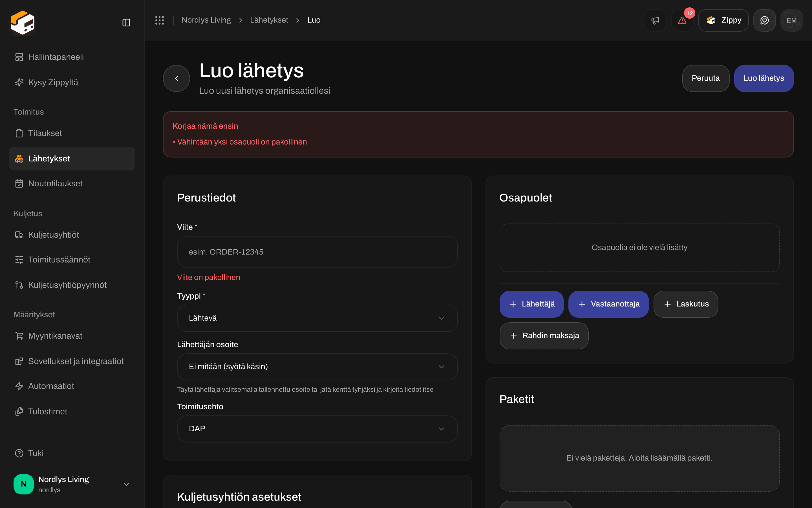Add a Rahdin maksaja party
Image resolution: width=812 pixels, height=508 pixels.
coord(544,336)
